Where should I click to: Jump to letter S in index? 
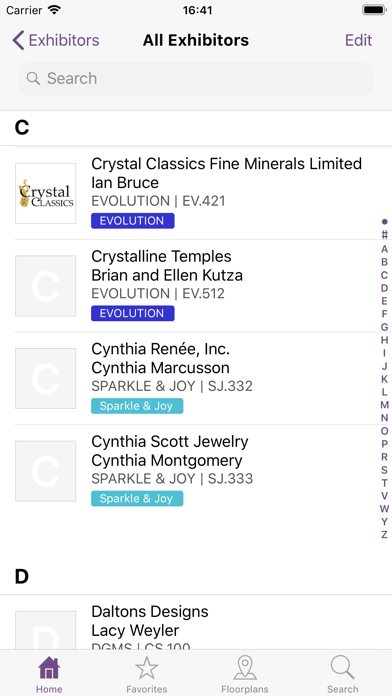[384, 470]
